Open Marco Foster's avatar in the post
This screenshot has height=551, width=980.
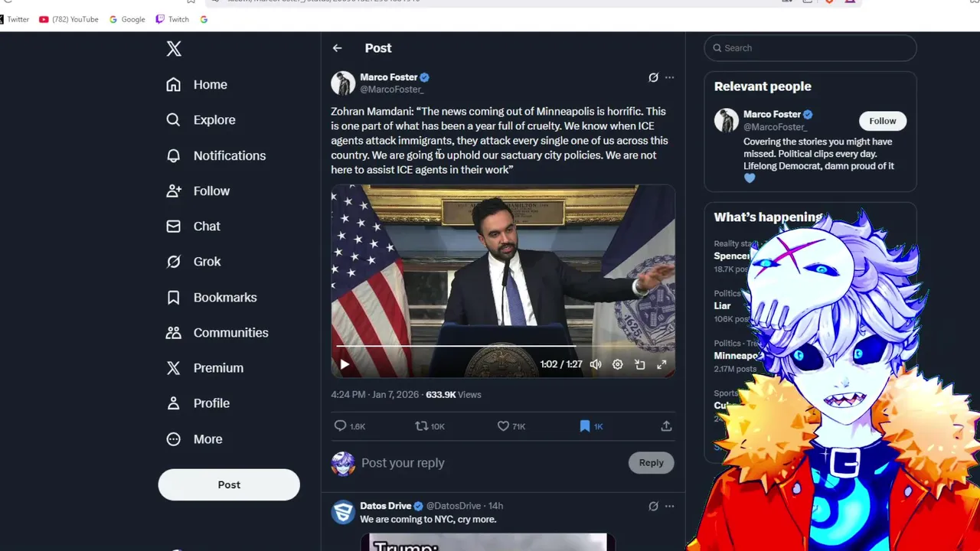point(343,83)
